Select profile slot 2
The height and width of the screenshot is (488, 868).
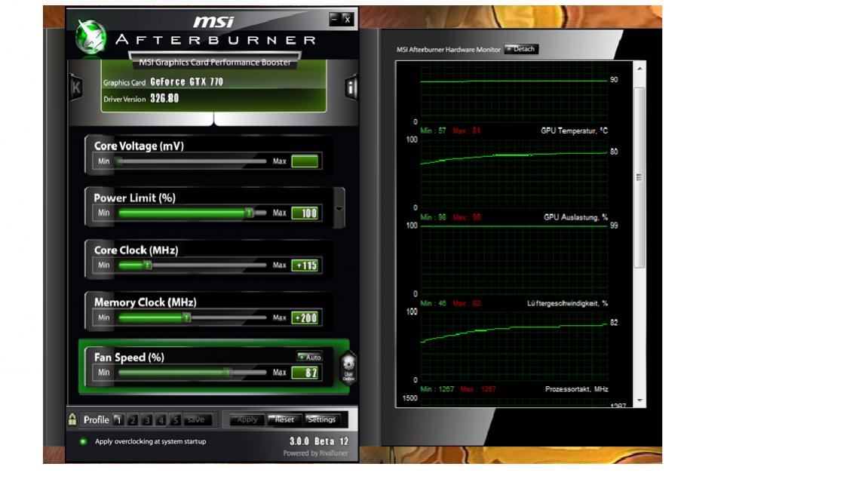(132, 420)
